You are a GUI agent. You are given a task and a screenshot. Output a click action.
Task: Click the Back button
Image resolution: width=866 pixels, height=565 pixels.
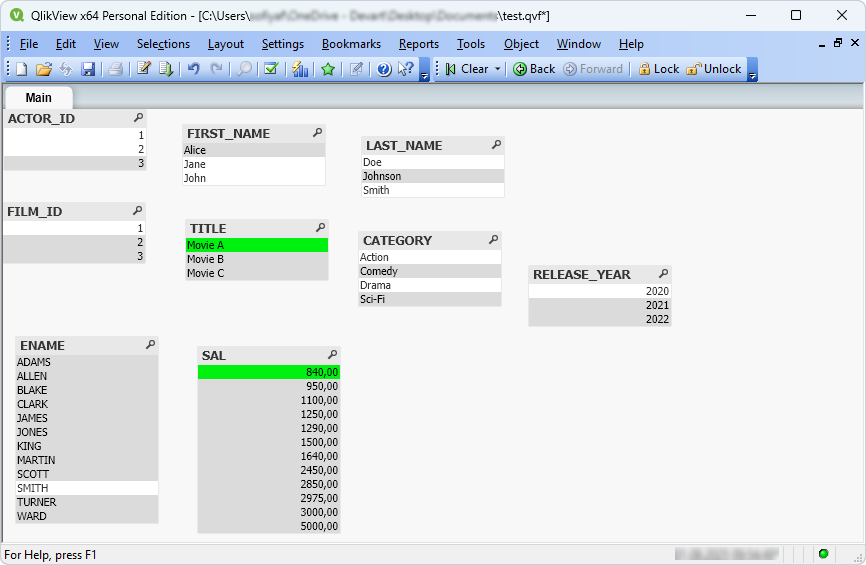coord(534,69)
